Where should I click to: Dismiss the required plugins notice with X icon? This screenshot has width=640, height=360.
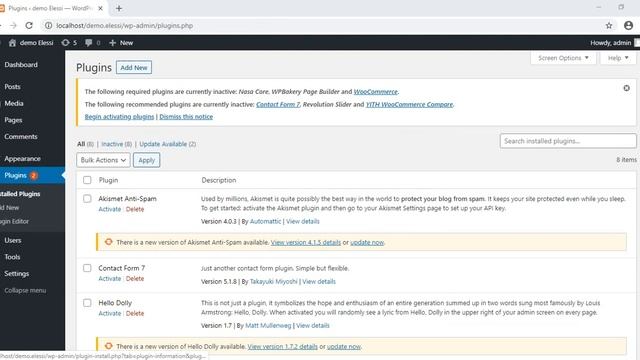pyautogui.click(x=626, y=88)
